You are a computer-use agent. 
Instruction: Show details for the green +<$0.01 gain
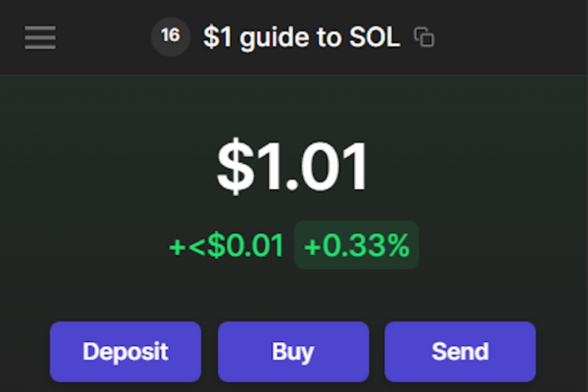226,246
